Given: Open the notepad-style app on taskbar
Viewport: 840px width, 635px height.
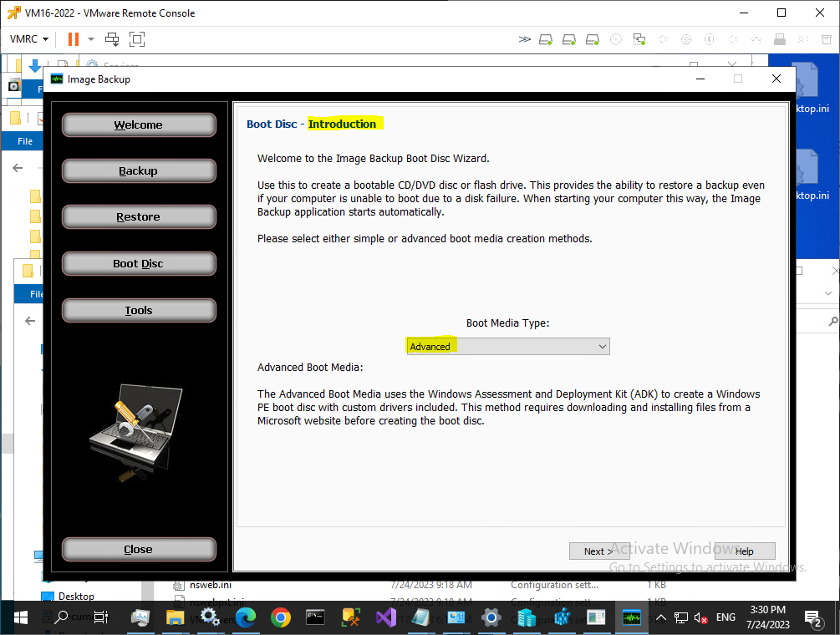Looking at the screenshot, I should 421,617.
